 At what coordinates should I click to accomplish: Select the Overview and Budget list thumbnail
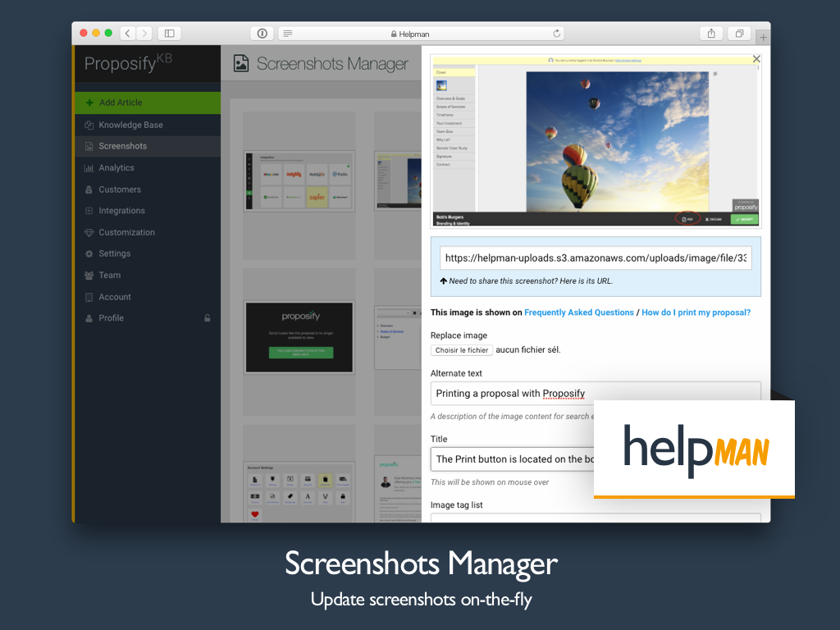point(398,337)
